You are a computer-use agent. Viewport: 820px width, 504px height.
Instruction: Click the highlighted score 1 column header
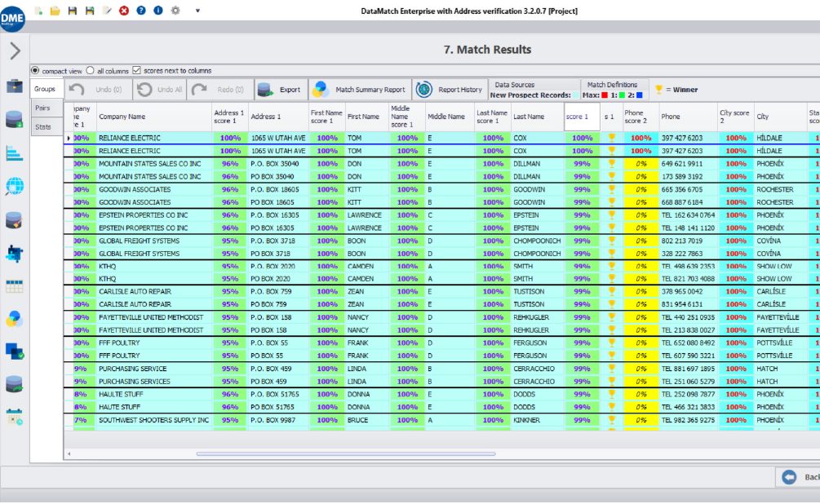pos(582,117)
